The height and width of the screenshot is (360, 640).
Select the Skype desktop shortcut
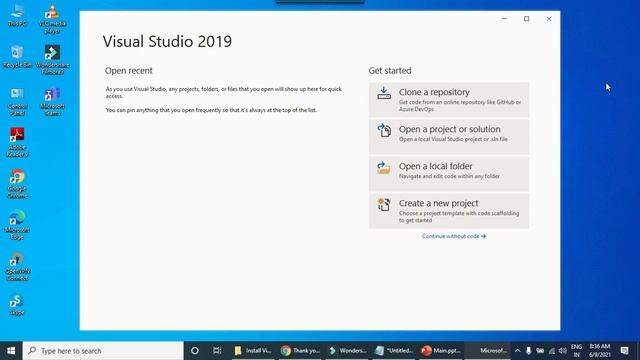coord(17,305)
